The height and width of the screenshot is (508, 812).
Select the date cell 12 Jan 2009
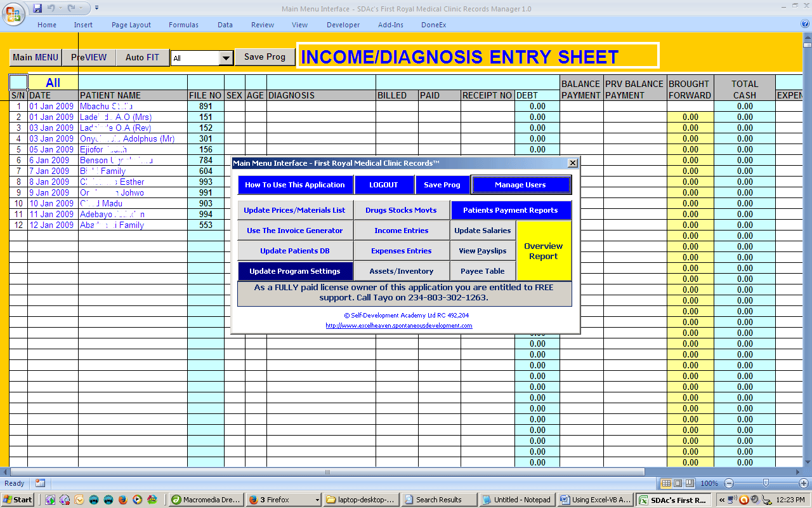pyautogui.click(x=53, y=225)
